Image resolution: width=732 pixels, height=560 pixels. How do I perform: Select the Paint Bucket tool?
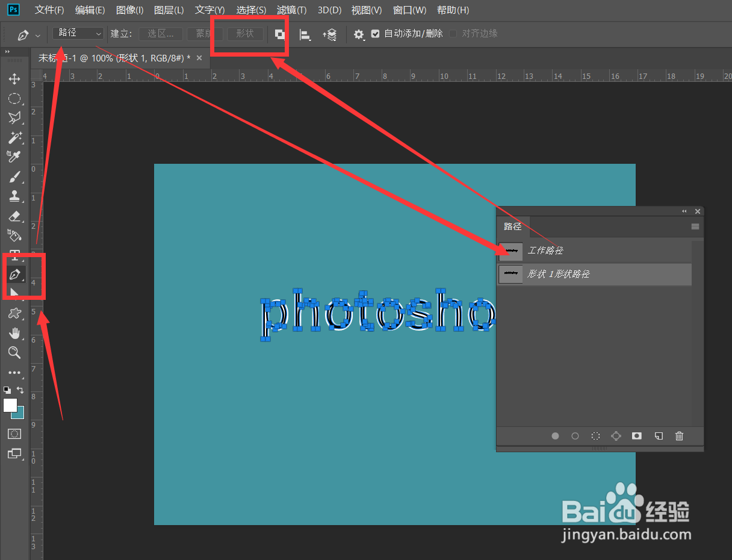14,235
